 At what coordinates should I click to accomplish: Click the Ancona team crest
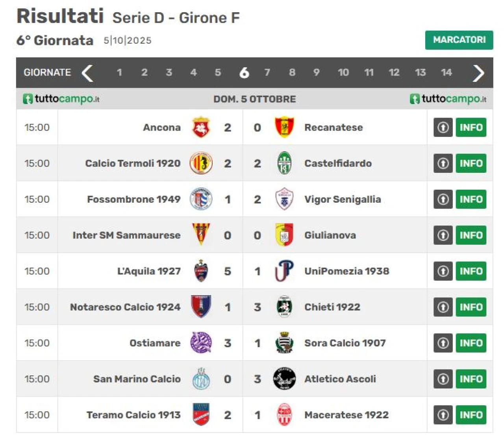[x=201, y=127]
